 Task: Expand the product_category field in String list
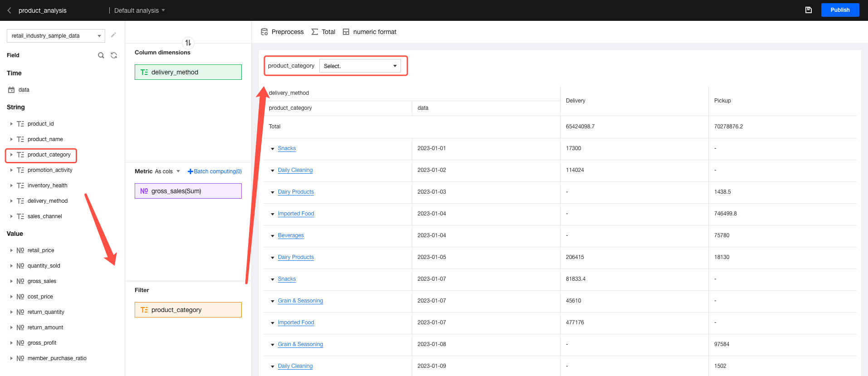click(x=11, y=155)
